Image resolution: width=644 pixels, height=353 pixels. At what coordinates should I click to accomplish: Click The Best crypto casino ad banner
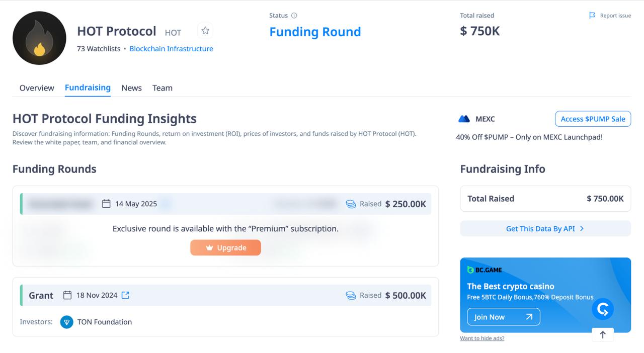point(545,295)
